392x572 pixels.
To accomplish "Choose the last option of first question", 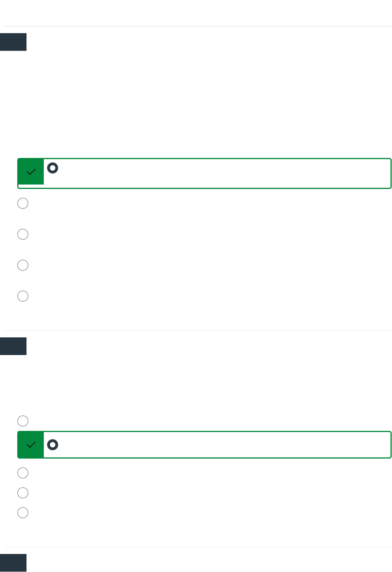I will click(23, 296).
